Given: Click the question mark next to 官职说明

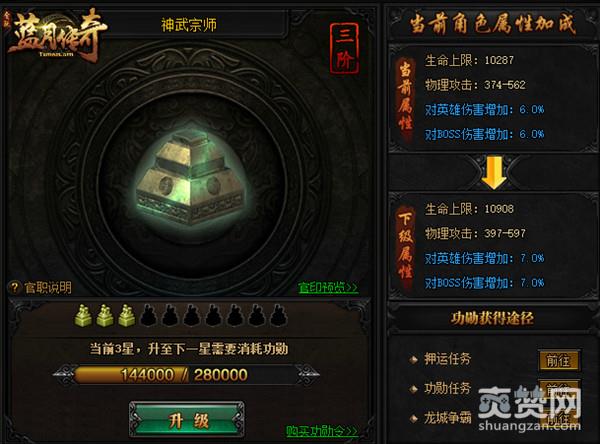Looking at the screenshot, I should coord(15,287).
